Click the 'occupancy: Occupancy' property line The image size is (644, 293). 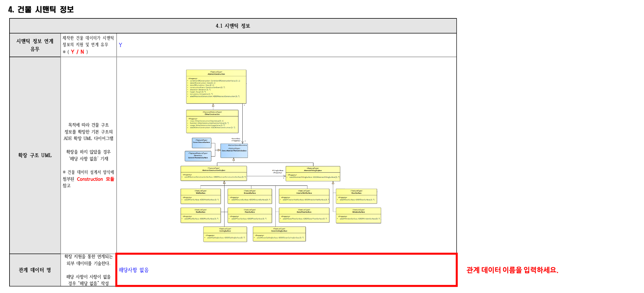[x=201, y=94]
